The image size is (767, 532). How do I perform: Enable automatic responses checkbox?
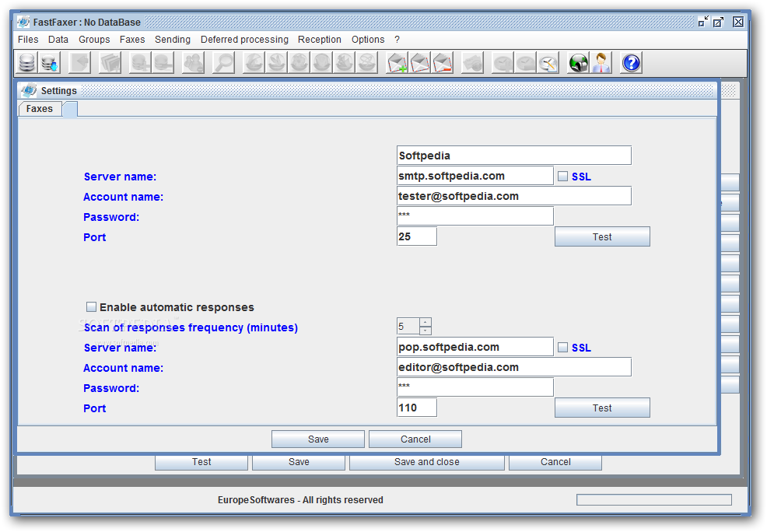91,306
